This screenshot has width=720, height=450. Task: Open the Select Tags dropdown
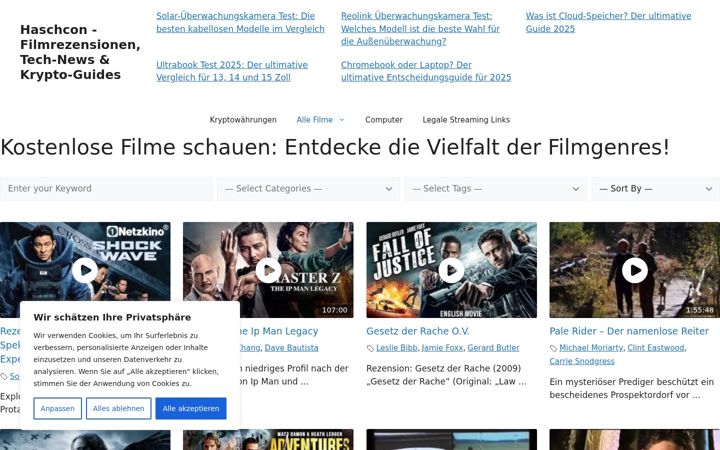pyautogui.click(x=495, y=189)
